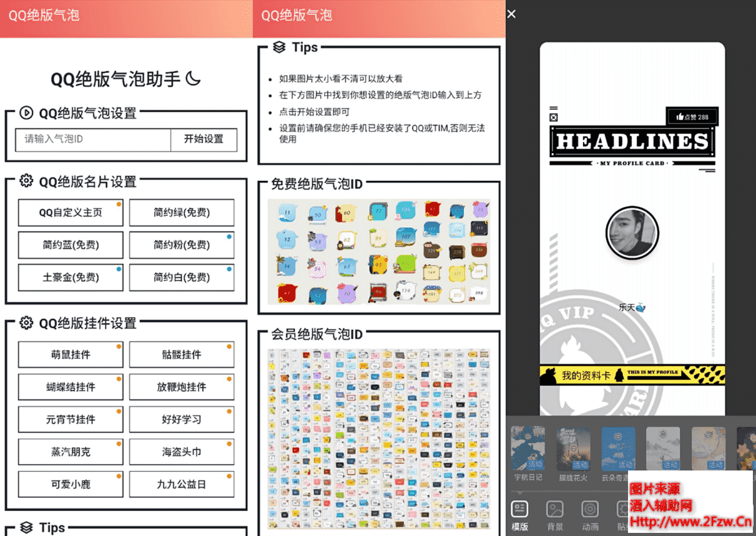Choose 简约白(免费) card style
Viewport: 756px width, 536px height.
click(x=182, y=278)
